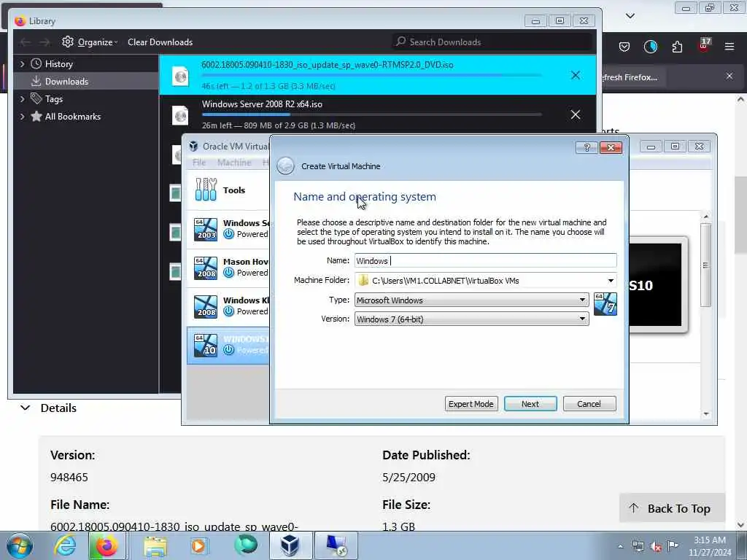Select the Windows Kl 2008 VM icon

click(x=206, y=307)
